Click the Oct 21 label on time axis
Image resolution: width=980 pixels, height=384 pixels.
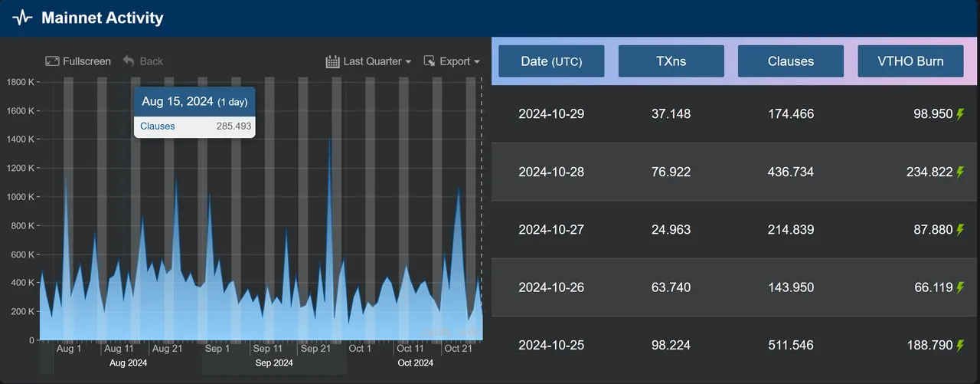pyautogui.click(x=458, y=349)
